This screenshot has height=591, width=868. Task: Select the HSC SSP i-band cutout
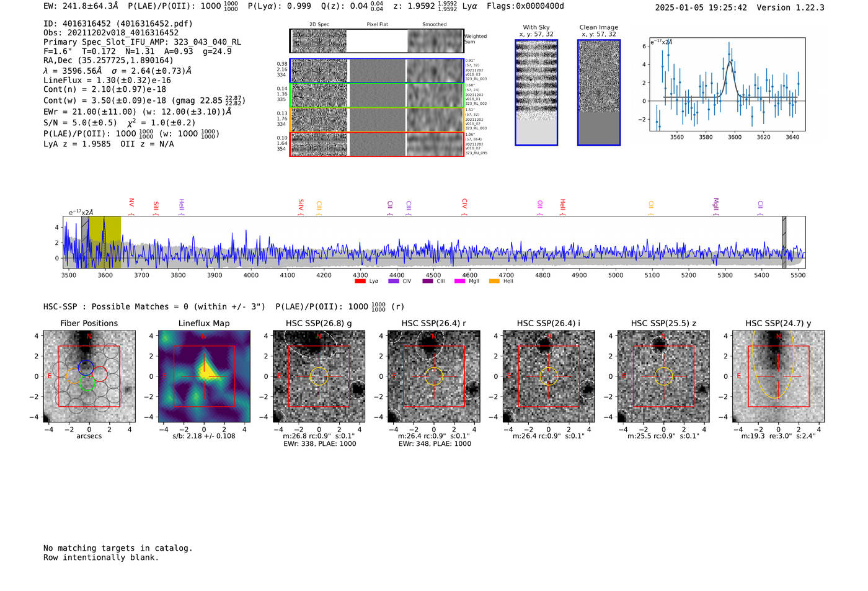(549, 376)
